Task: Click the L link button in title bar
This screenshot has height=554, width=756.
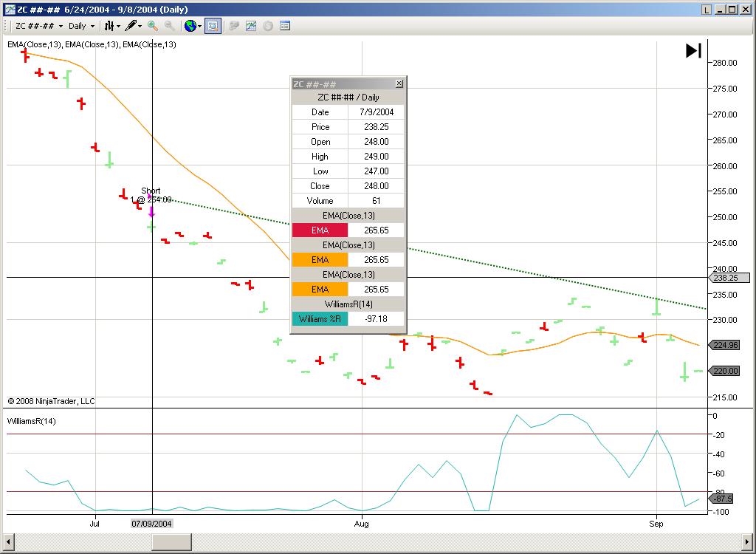Action: 707,10
